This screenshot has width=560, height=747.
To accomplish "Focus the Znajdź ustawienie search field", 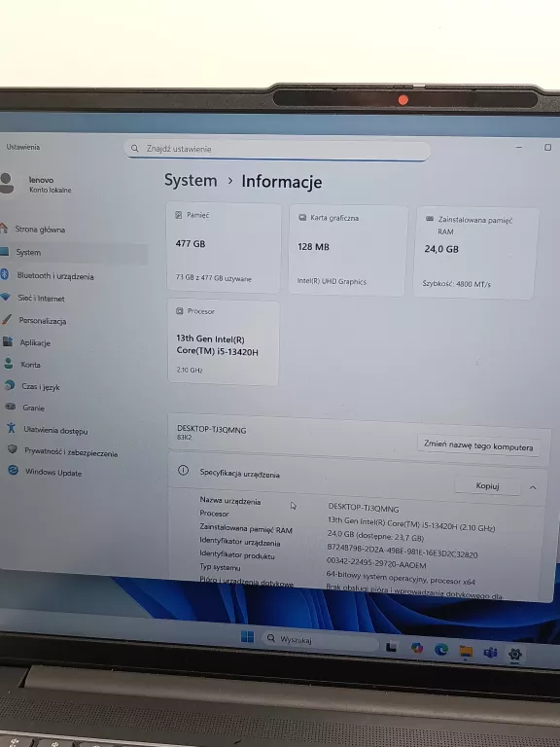I will 277,150.
